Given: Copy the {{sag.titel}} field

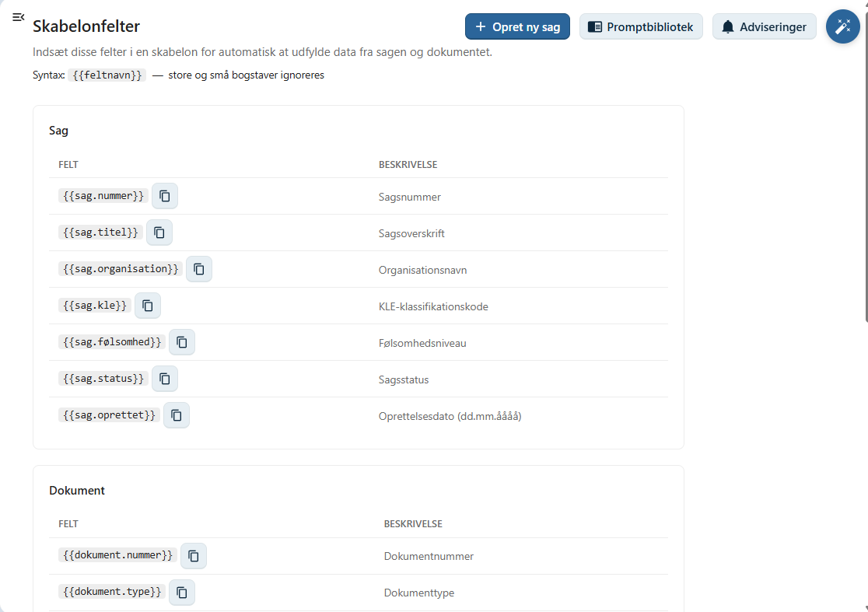Looking at the screenshot, I should (x=159, y=233).
